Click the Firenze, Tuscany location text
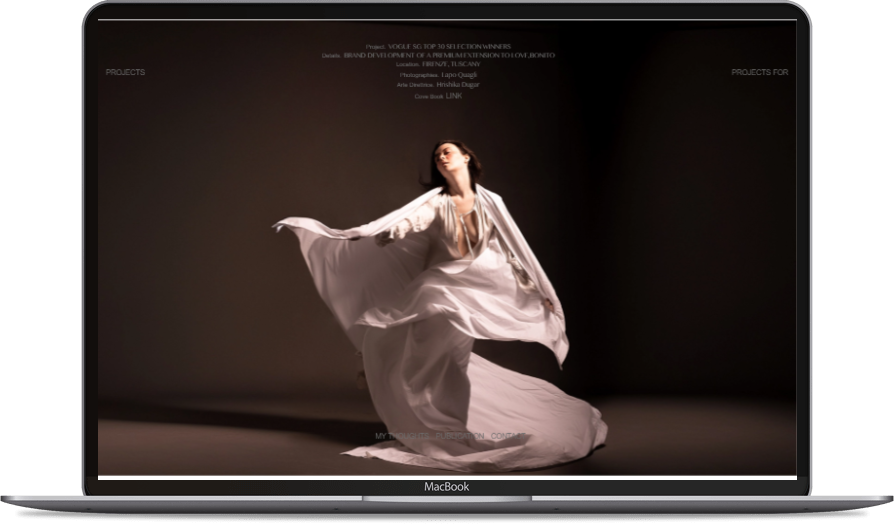 point(451,65)
